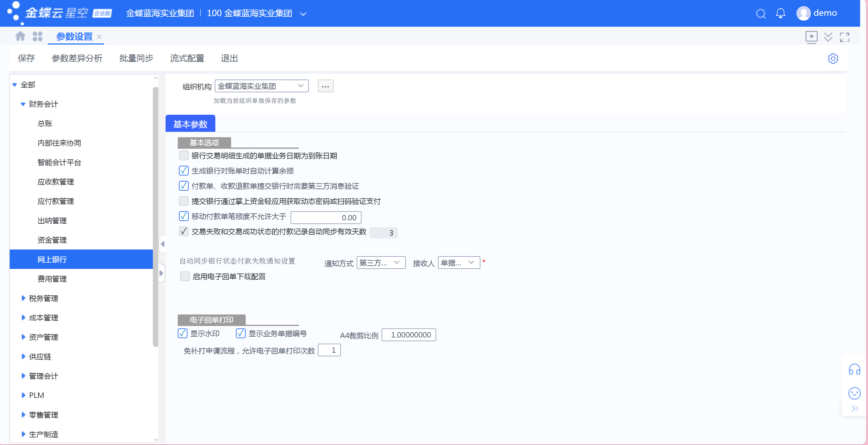Click 参数差异分析 in the toolbar
Image resolution: width=868 pixels, height=445 pixels.
click(77, 58)
